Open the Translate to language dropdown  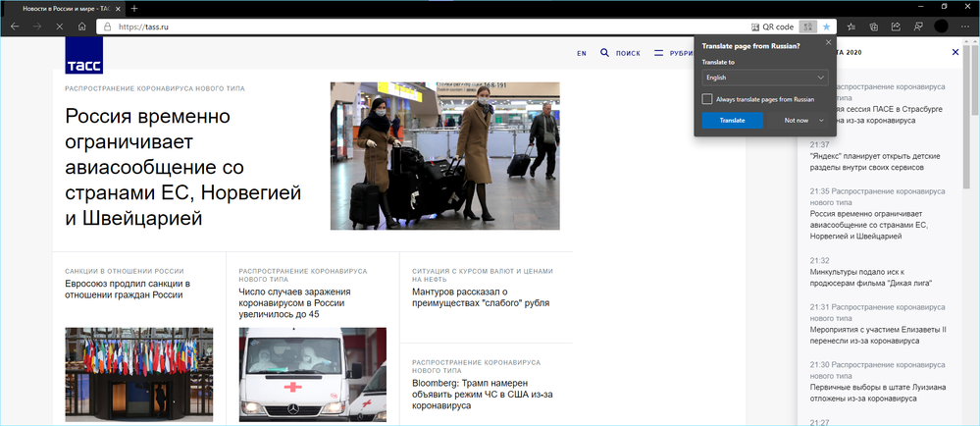coord(765,78)
